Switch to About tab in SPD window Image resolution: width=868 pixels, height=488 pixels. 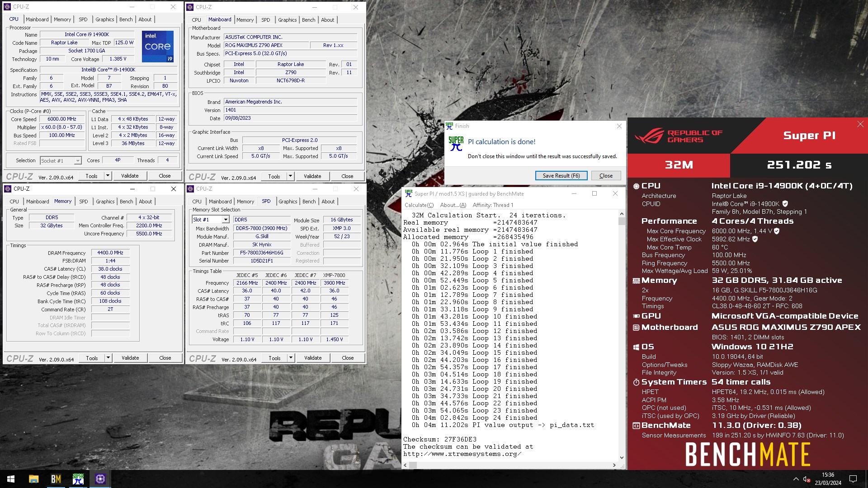point(328,202)
